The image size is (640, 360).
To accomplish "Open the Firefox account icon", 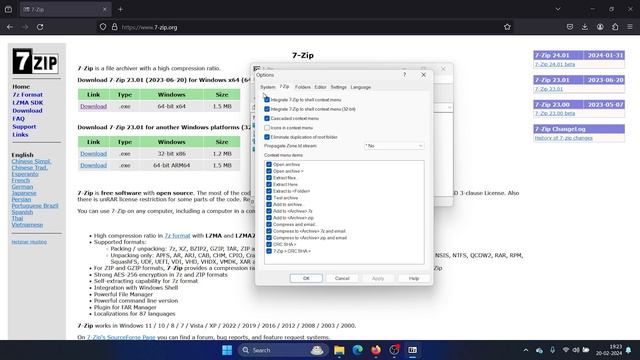I will click(x=600, y=27).
